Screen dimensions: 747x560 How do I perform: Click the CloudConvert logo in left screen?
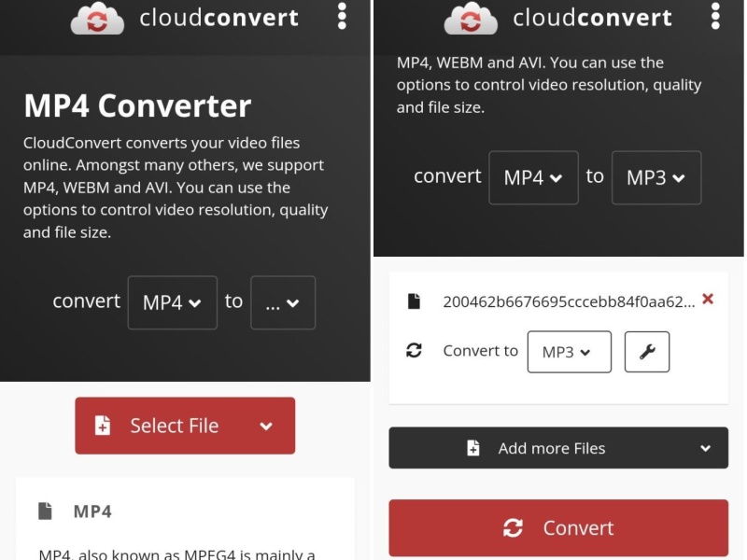click(98, 18)
